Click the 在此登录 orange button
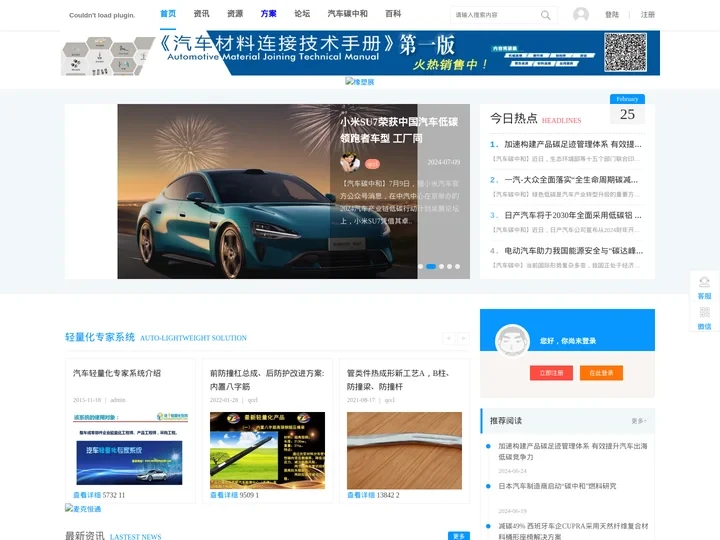This screenshot has height=540, width=720. [x=601, y=373]
